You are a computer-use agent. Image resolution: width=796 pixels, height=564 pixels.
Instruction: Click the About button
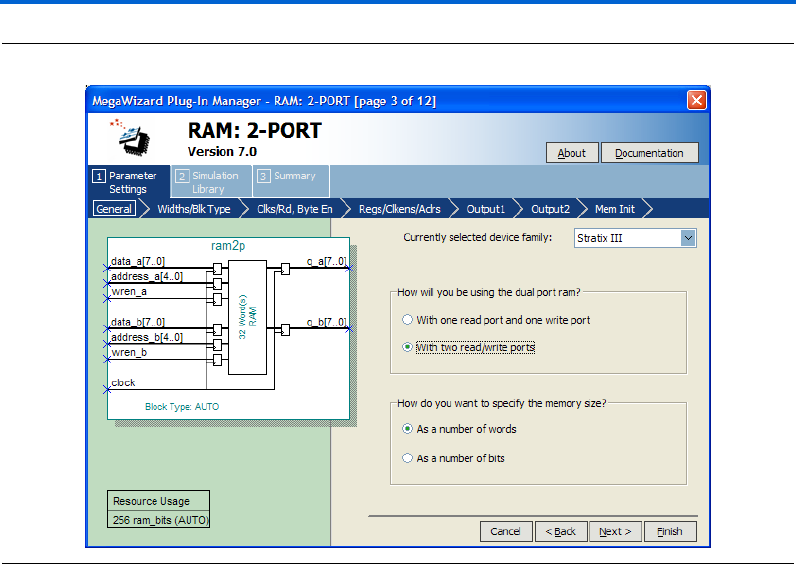tap(572, 153)
